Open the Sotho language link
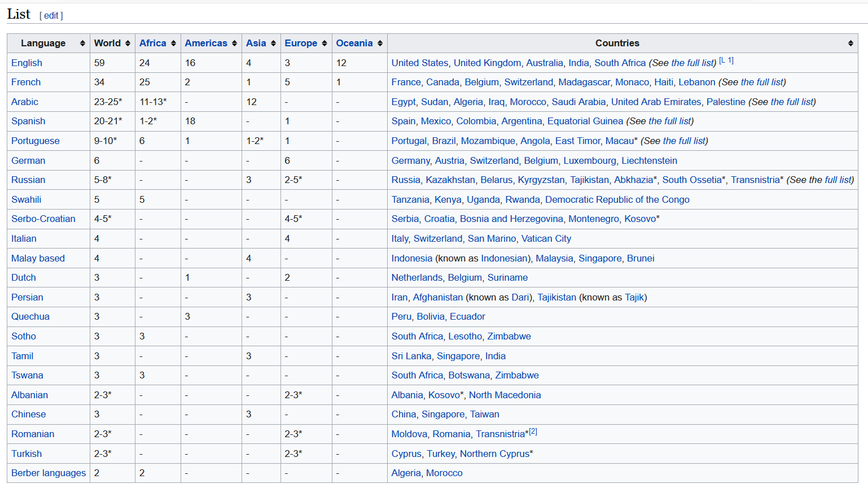The height and width of the screenshot is (488, 868). (x=24, y=336)
